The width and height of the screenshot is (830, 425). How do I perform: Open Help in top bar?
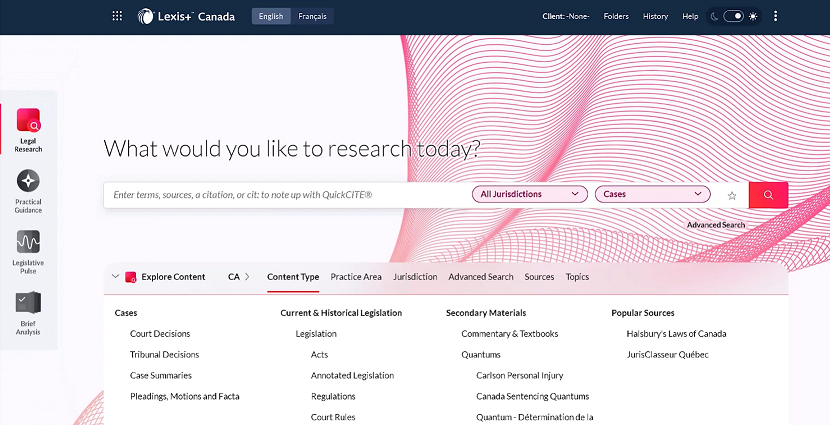point(690,16)
